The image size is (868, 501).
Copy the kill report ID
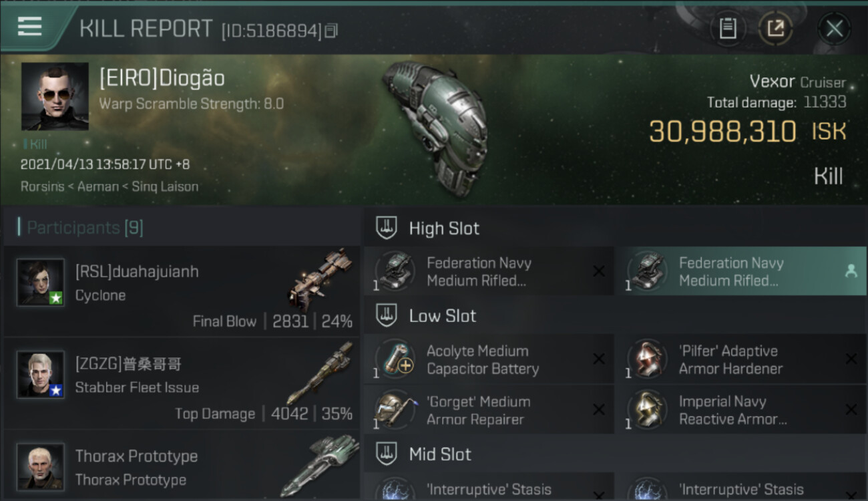(x=332, y=30)
